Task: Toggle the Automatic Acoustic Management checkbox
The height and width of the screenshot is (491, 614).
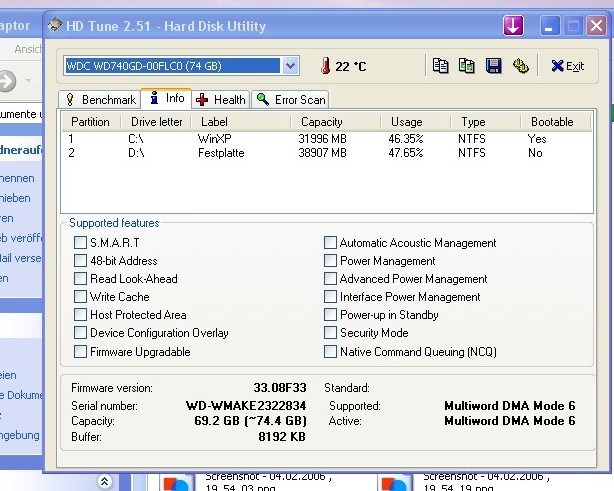Action: click(x=330, y=242)
